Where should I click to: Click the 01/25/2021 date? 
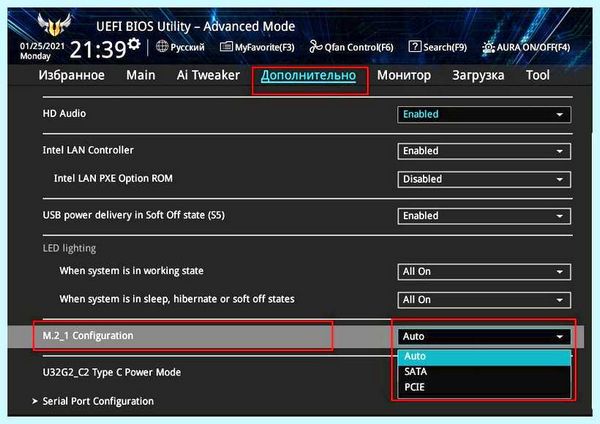point(42,46)
